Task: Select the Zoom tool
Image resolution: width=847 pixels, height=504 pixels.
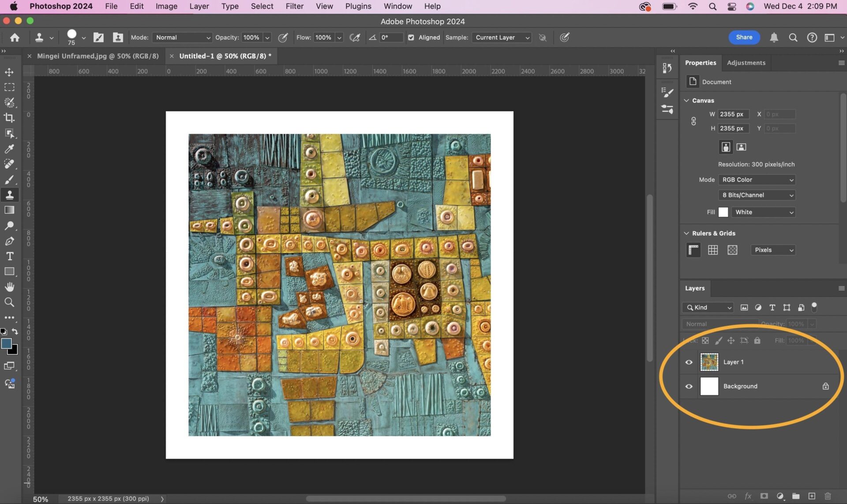Action: click(x=9, y=302)
